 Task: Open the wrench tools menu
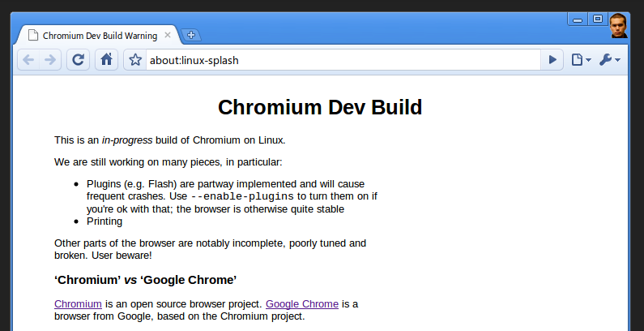pos(609,60)
